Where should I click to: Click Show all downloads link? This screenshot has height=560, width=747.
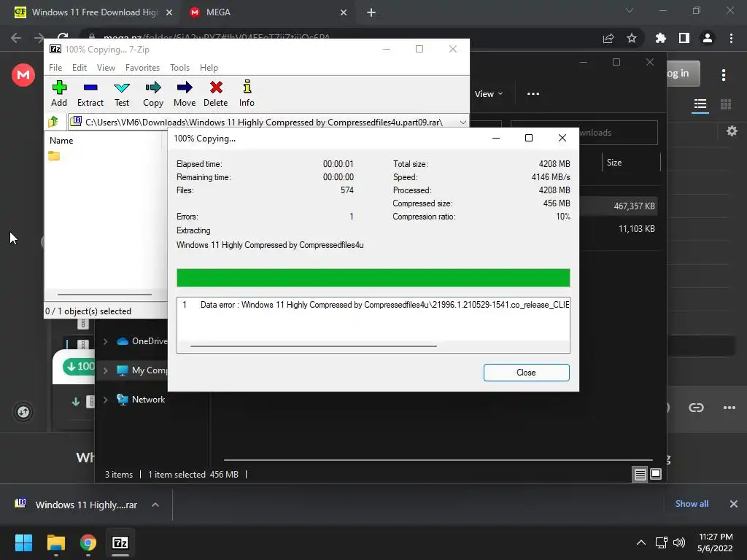click(x=692, y=503)
